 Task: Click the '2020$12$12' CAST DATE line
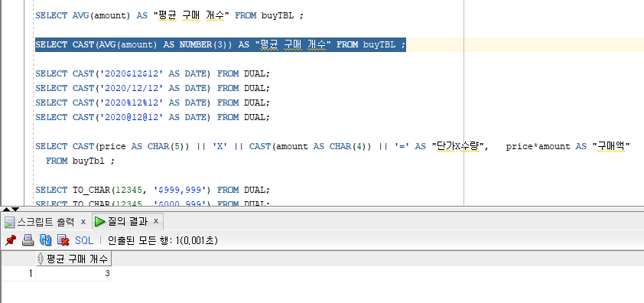pyautogui.click(x=153, y=73)
